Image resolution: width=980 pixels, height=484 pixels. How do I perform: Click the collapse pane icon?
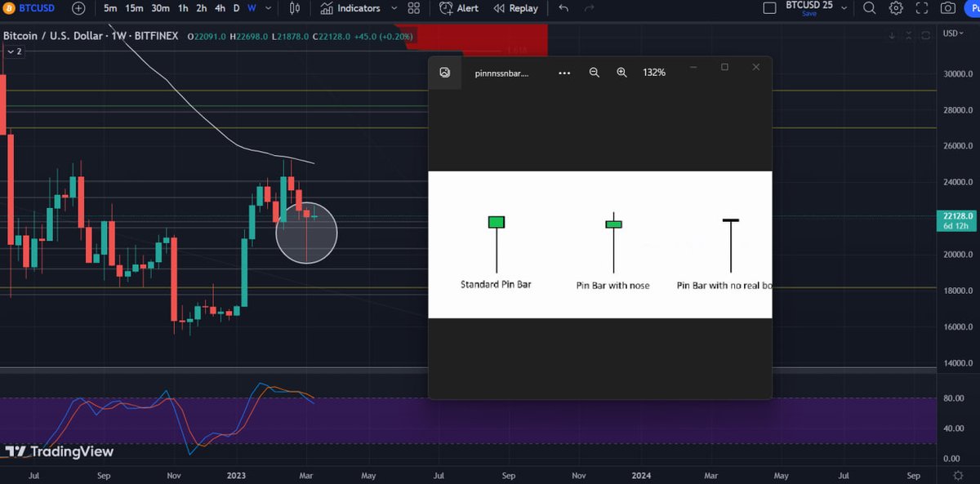[909, 37]
